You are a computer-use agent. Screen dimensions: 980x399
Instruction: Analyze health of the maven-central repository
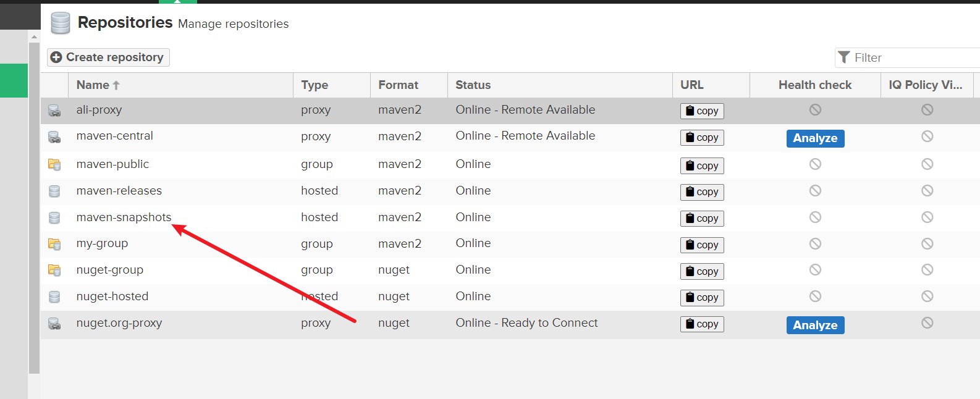pos(814,138)
